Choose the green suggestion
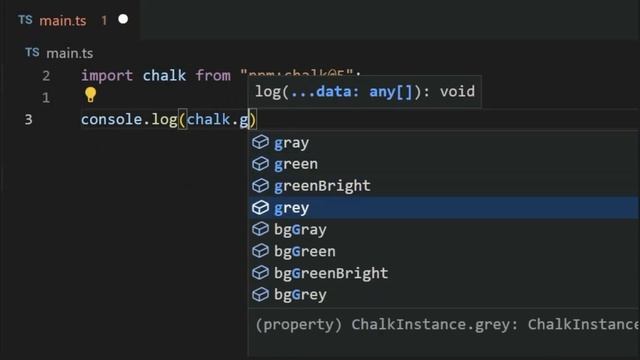This screenshot has height=360, width=640. 443,164
